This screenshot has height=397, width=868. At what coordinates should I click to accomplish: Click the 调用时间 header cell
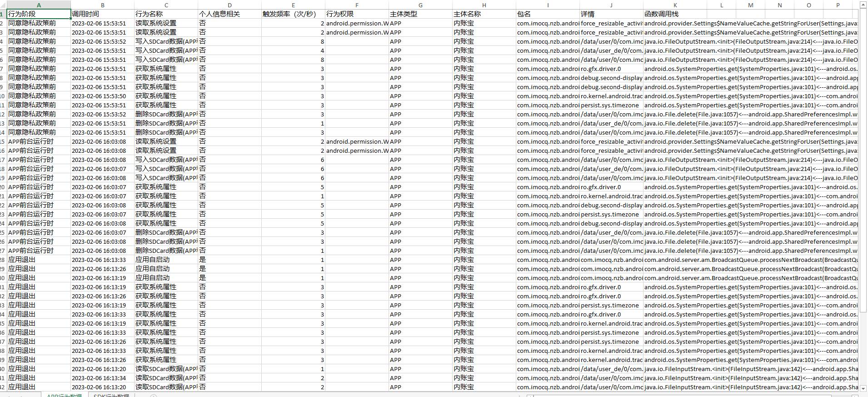pyautogui.click(x=103, y=14)
